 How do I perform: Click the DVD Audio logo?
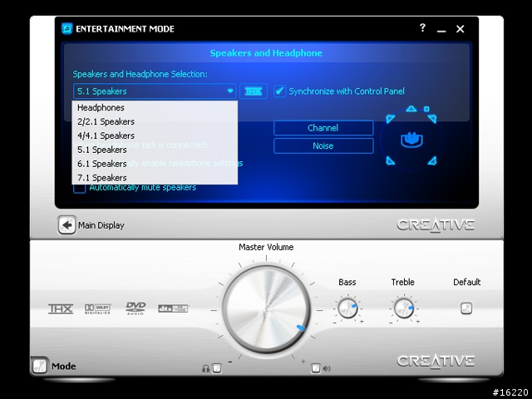tap(135, 308)
